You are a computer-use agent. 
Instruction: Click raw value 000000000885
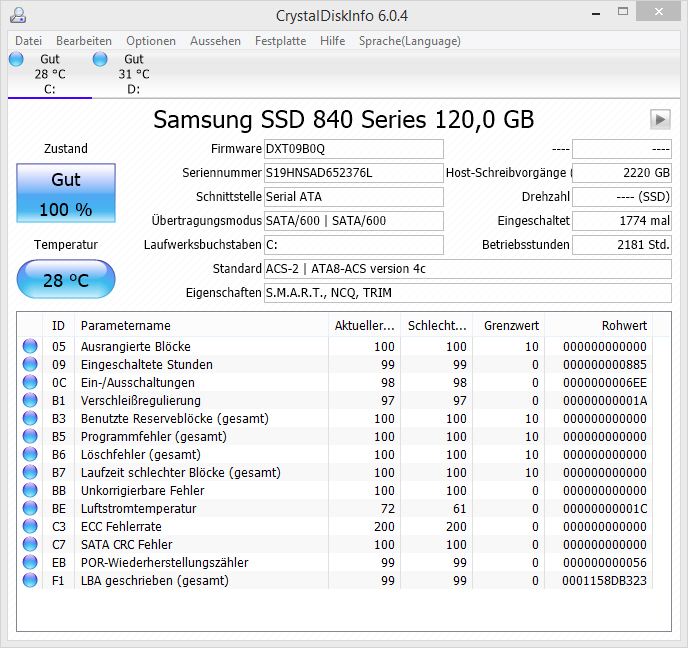pyautogui.click(x=605, y=365)
